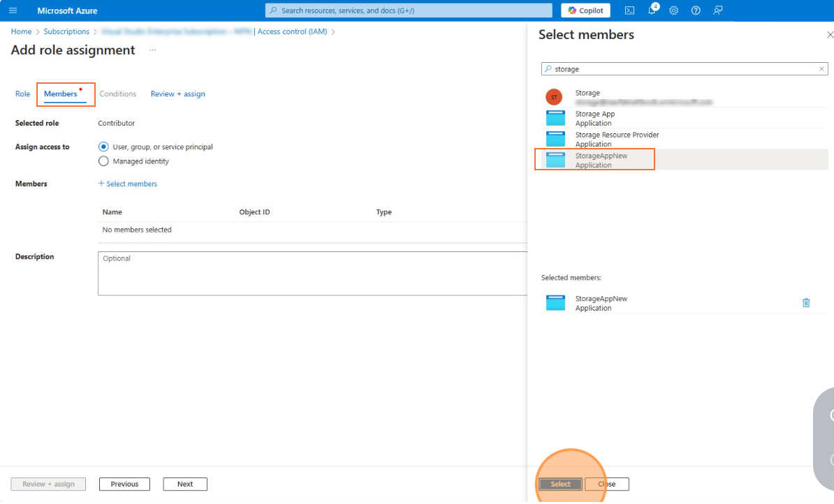Switch to the Role tab
This screenshot has width=834, height=504.
pyautogui.click(x=23, y=94)
